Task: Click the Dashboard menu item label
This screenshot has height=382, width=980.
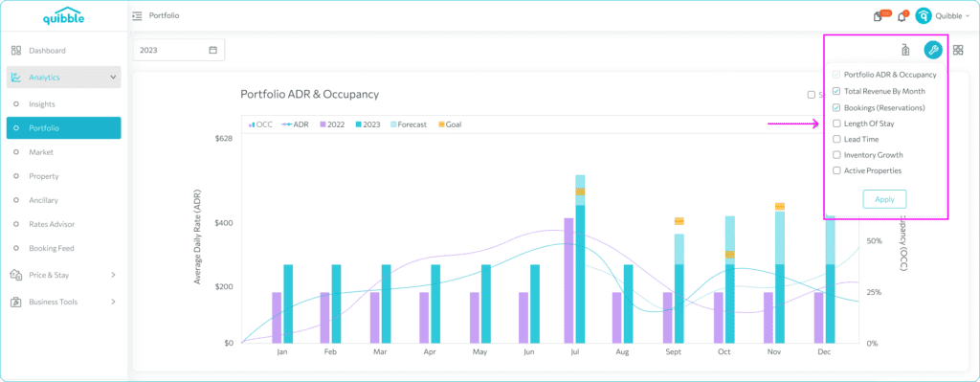Action: (x=48, y=51)
